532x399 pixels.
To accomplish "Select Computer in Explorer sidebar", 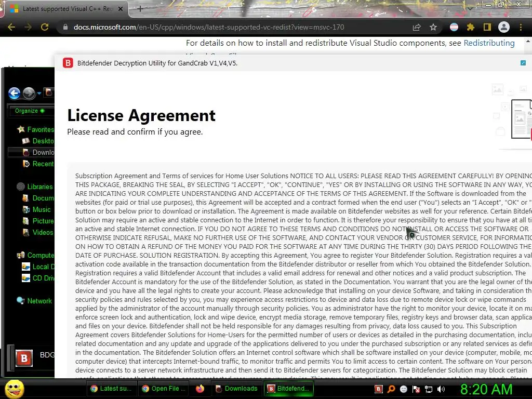I will (x=36, y=255).
